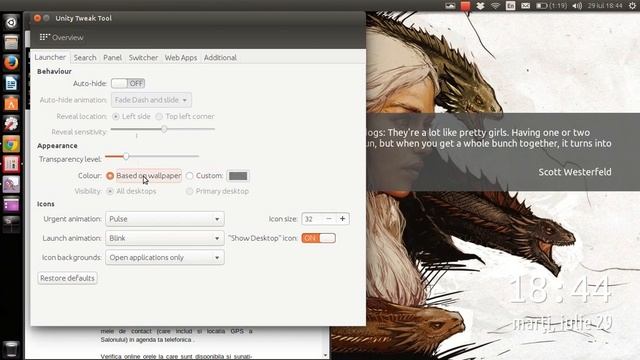
Task: Open Ubuntu Software Center launcher icon
Action: click(x=11, y=103)
